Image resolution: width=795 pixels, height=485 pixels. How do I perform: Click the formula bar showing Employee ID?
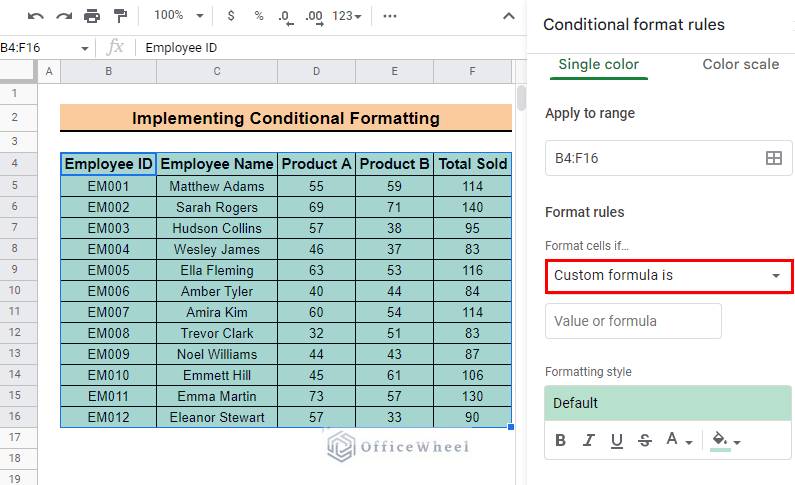point(332,48)
